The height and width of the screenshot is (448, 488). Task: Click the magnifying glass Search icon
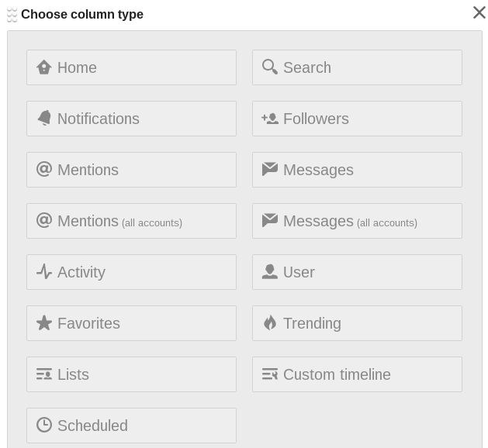pos(270,67)
